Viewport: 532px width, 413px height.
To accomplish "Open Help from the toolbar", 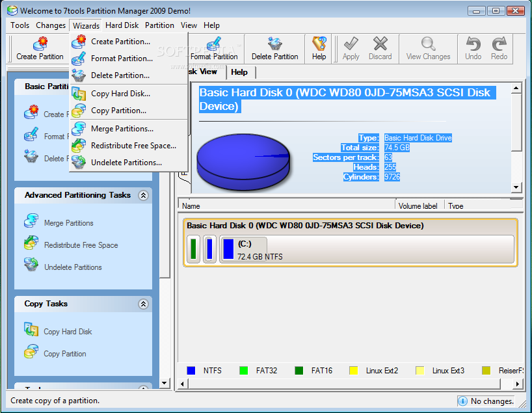I will 319,49.
